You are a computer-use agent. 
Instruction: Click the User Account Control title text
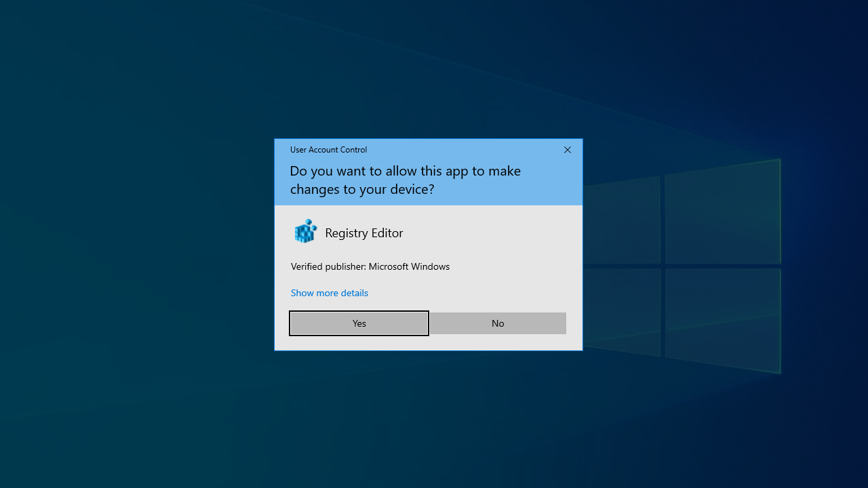coord(328,150)
